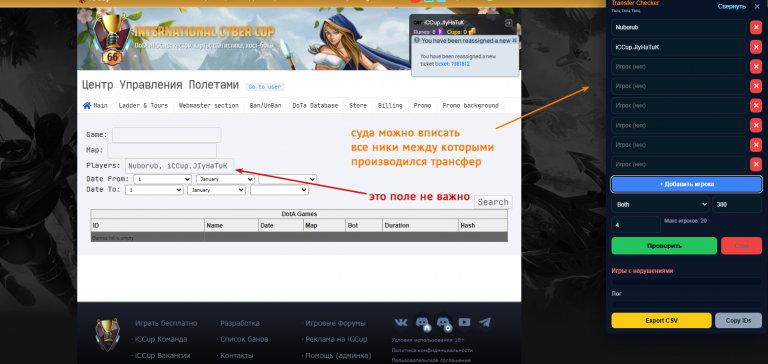The width and height of the screenshot is (768, 364).
Task: Open the Список банов footer link
Action: point(244,339)
